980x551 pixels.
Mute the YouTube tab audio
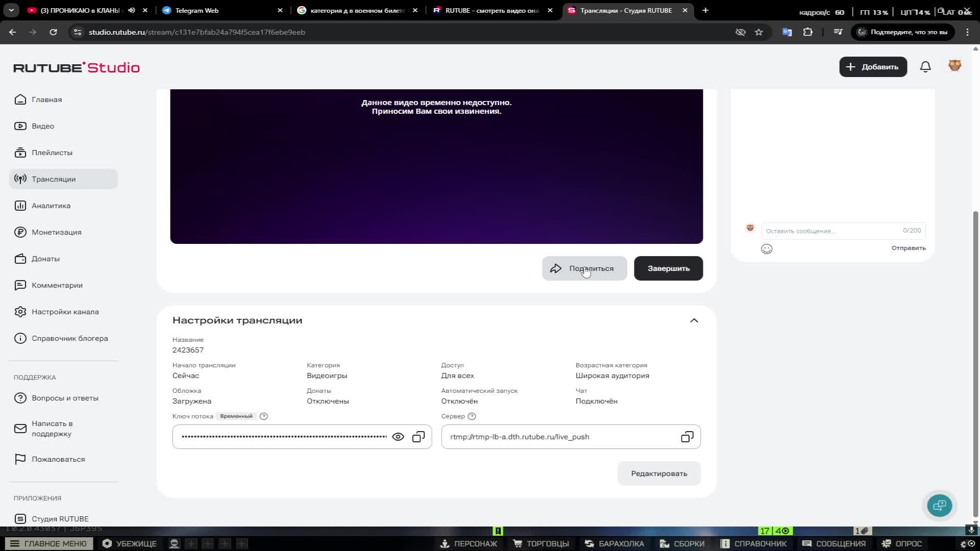click(132, 10)
